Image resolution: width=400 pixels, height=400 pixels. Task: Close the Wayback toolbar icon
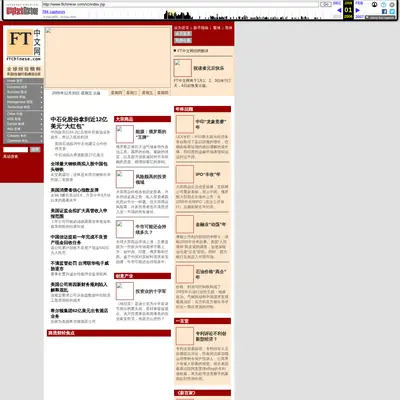pos(392,4)
